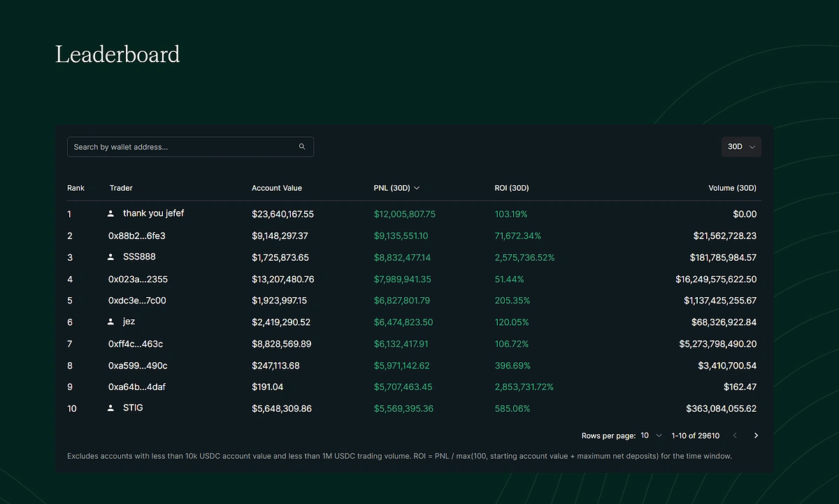Sort by the Volume (30D) column
This screenshot has height=504, width=839.
point(732,187)
